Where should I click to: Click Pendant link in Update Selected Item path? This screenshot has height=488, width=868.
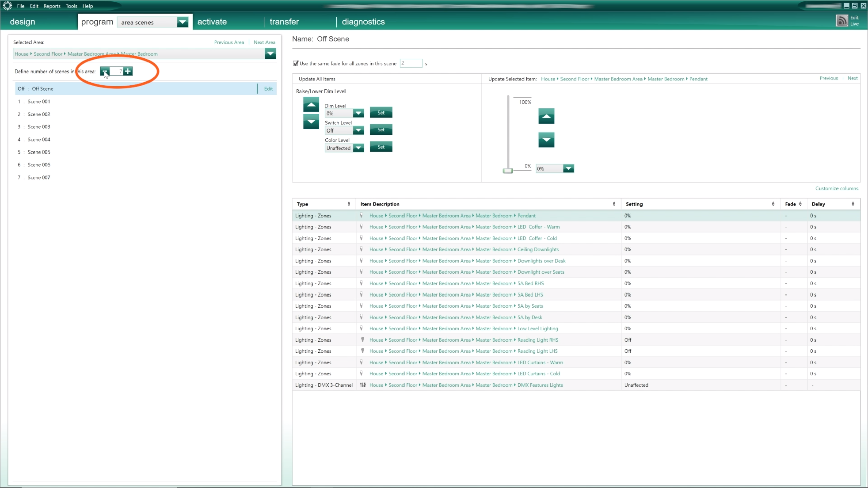(x=698, y=79)
